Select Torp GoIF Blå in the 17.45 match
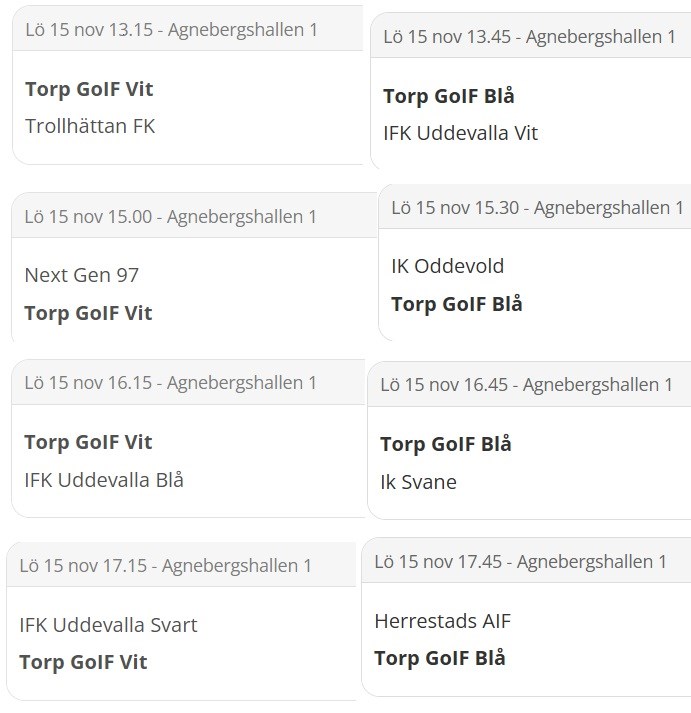Image resolution: width=691 pixels, height=713 pixels. coord(439,658)
